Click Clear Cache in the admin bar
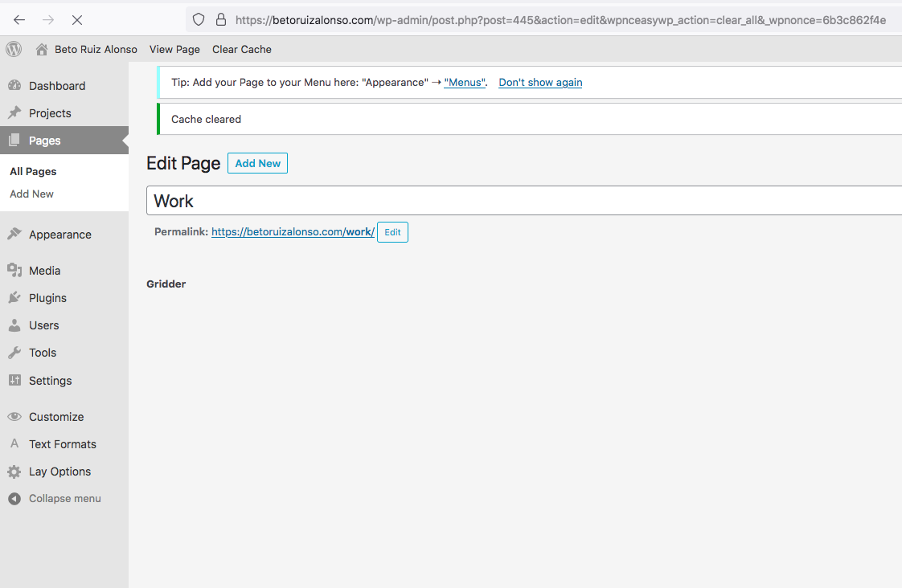Image resolution: width=902 pixels, height=588 pixels. coord(242,50)
